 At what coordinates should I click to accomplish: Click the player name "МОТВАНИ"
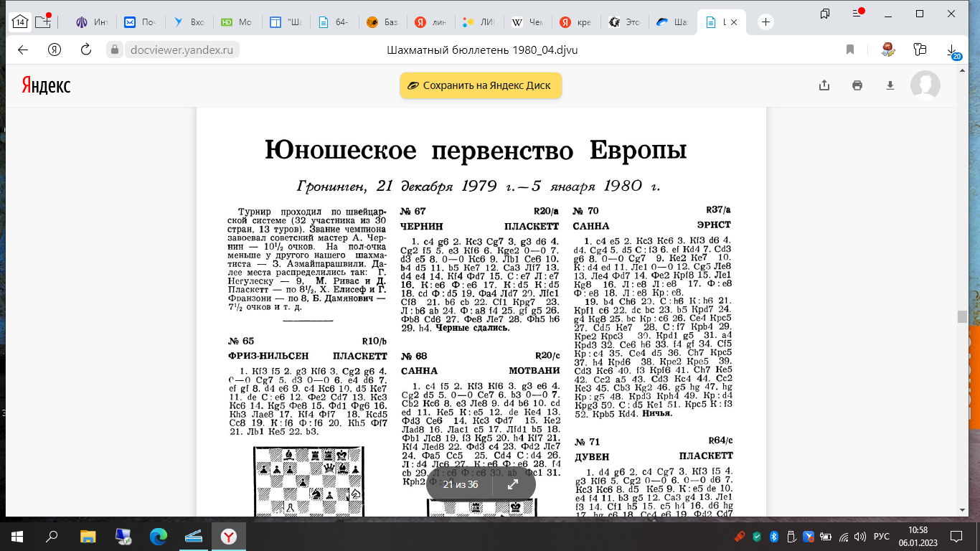(534, 371)
